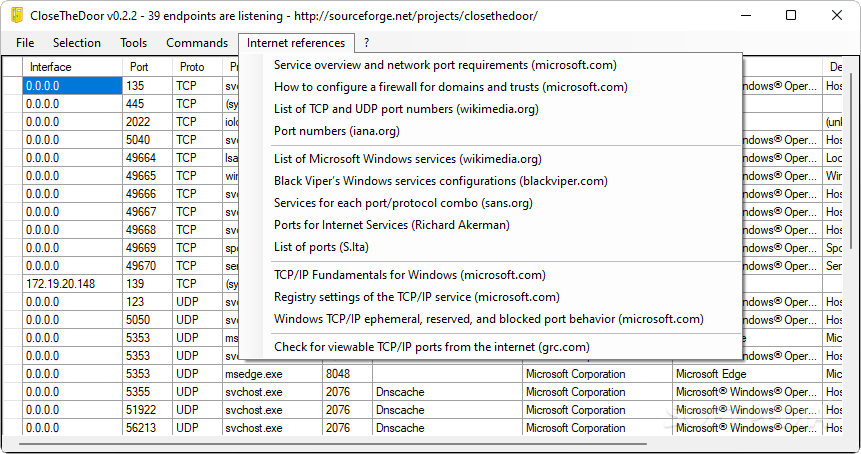The height and width of the screenshot is (454, 861).
Task: Open Services for each port/protocol combo (sans.org)
Action: pyautogui.click(x=404, y=203)
